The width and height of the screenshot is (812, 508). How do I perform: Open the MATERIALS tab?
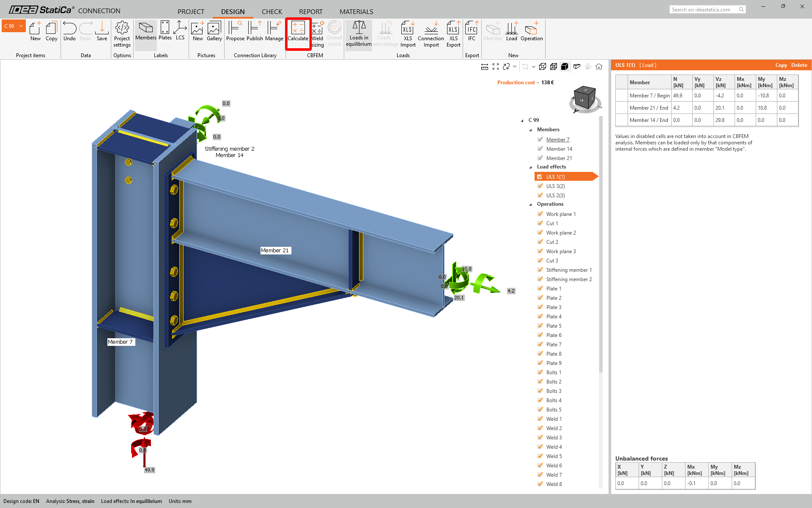356,11
